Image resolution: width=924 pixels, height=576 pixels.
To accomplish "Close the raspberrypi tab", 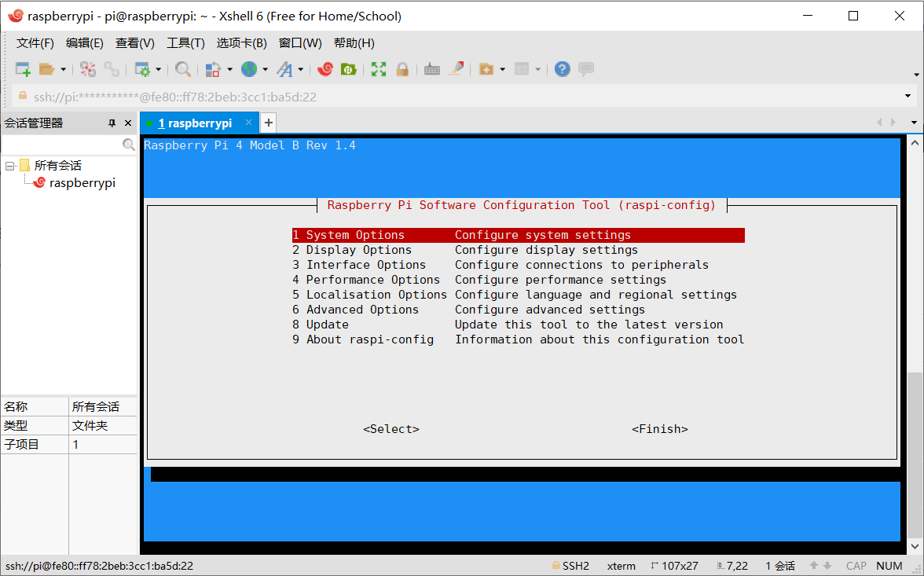I will coord(248,122).
